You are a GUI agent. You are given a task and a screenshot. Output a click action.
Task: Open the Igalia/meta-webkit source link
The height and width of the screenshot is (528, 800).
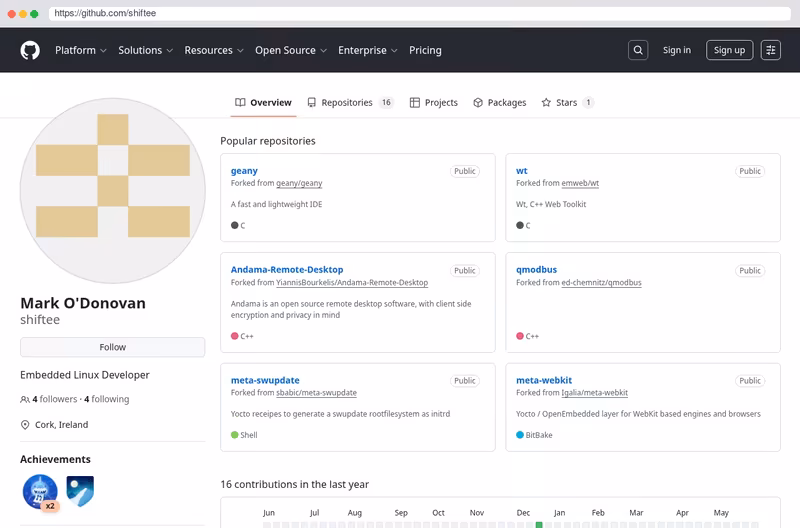coord(594,393)
